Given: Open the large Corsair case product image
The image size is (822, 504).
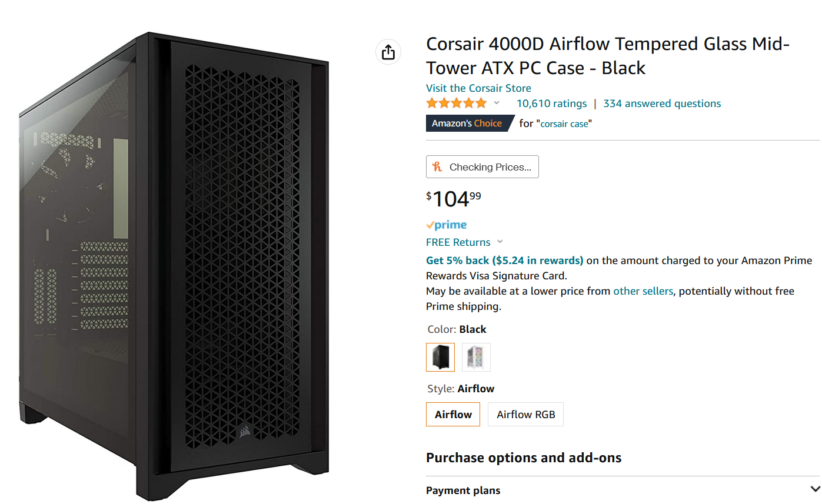Looking at the screenshot, I should (x=174, y=265).
